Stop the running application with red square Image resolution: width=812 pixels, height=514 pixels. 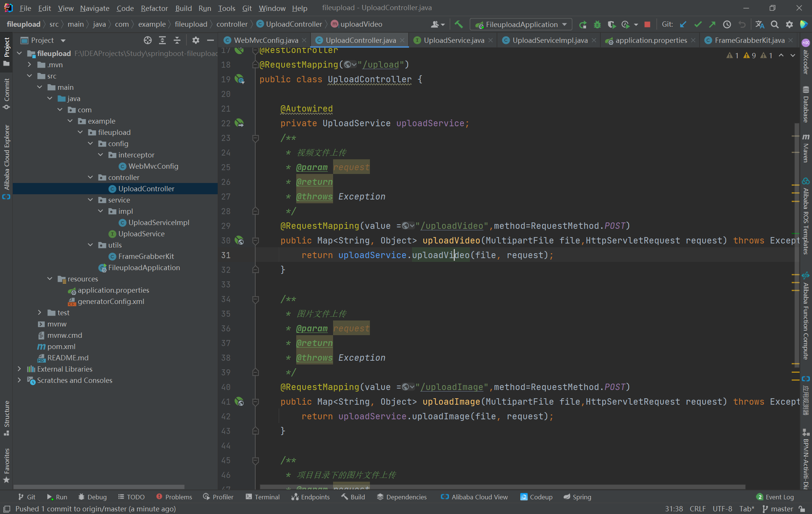coord(647,24)
